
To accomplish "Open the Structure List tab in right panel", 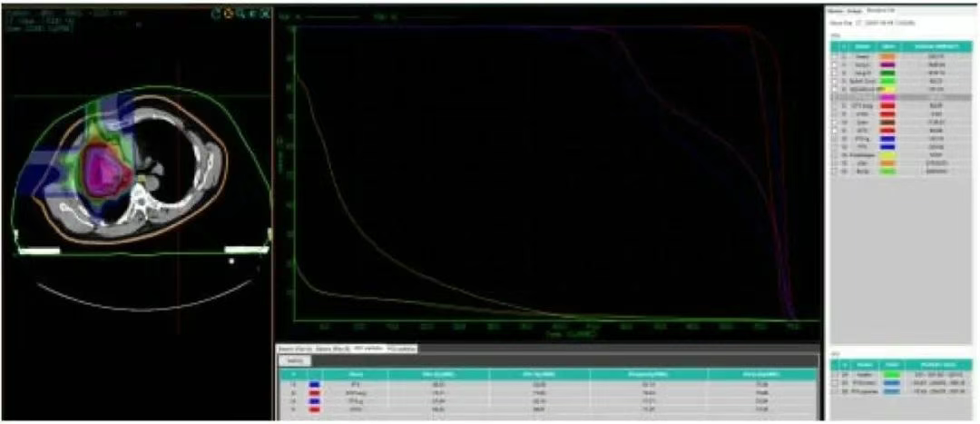I will 880,11.
